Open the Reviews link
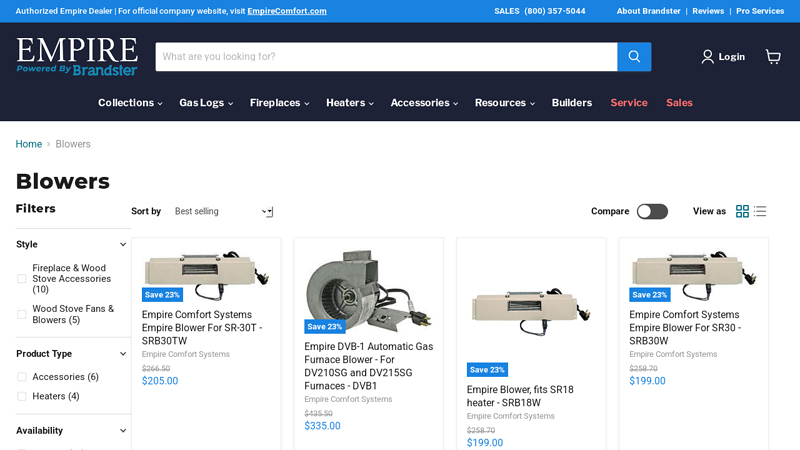The image size is (800, 450). point(708,11)
